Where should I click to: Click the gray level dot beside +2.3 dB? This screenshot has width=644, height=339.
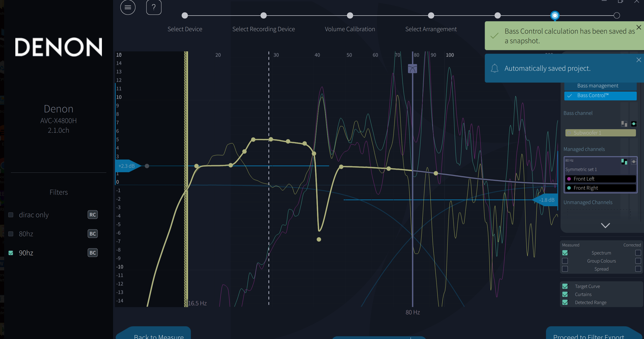(x=147, y=166)
